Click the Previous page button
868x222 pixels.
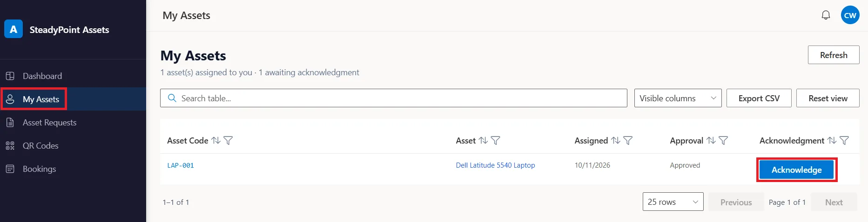click(736, 202)
